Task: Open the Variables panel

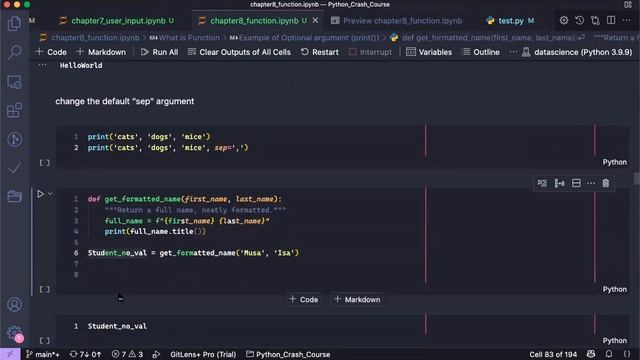Action: tap(429, 52)
